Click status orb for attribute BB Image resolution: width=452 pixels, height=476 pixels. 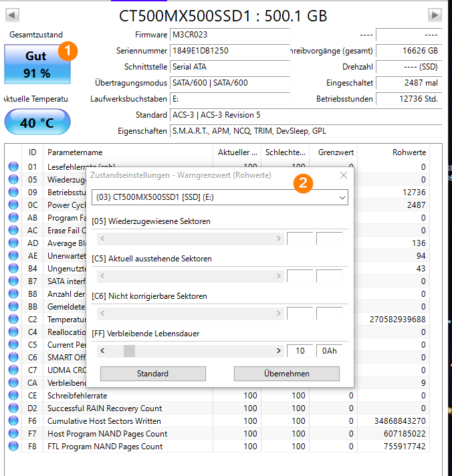coord(13,307)
